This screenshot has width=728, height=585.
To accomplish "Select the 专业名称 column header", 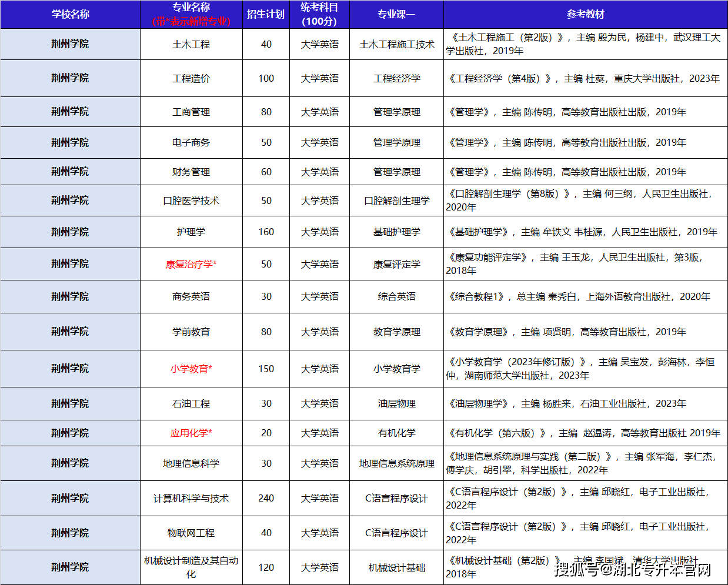I will (191, 14).
